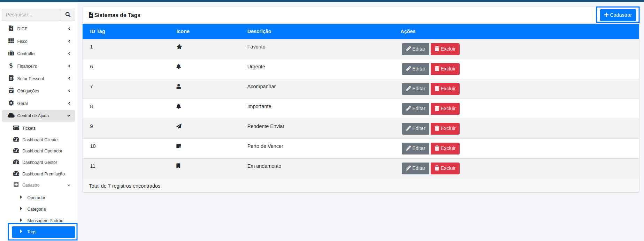Click the star icon for Favorito tag

coord(179,47)
